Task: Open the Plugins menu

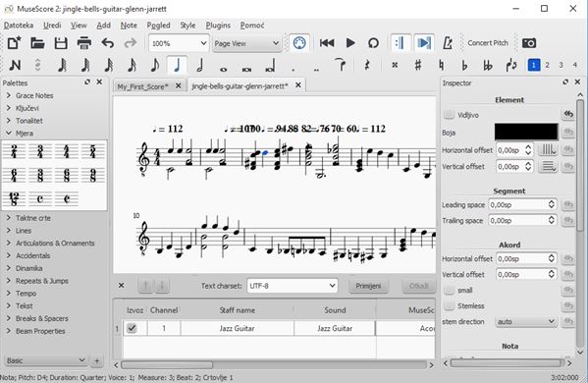Action: click(x=218, y=26)
